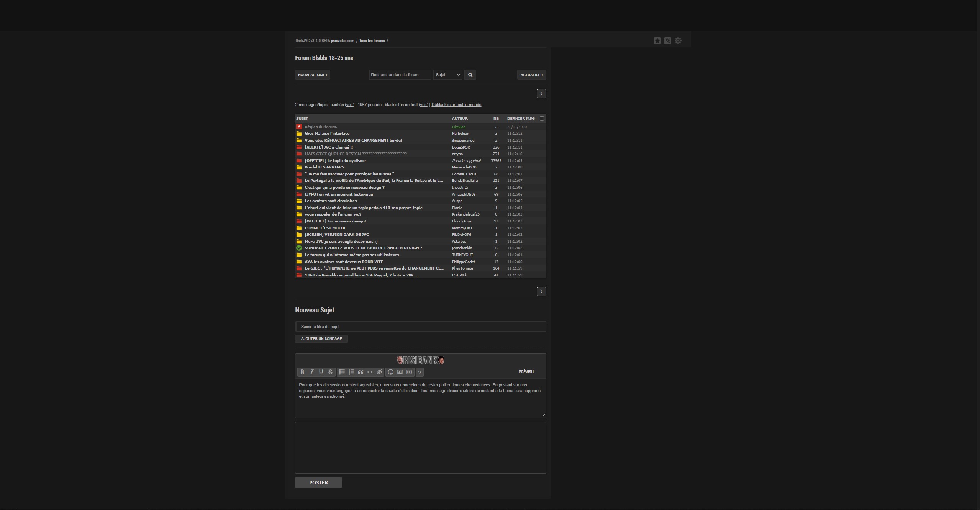Viewport: 980px width, 510px height.
Task: Click the POSTER button
Action: (x=318, y=483)
